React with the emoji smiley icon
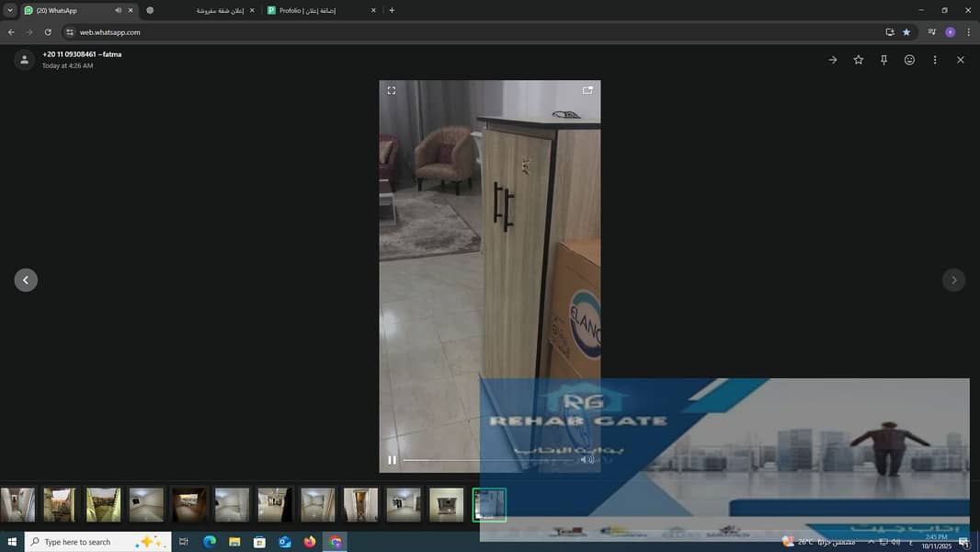980x552 pixels. tap(909, 60)
